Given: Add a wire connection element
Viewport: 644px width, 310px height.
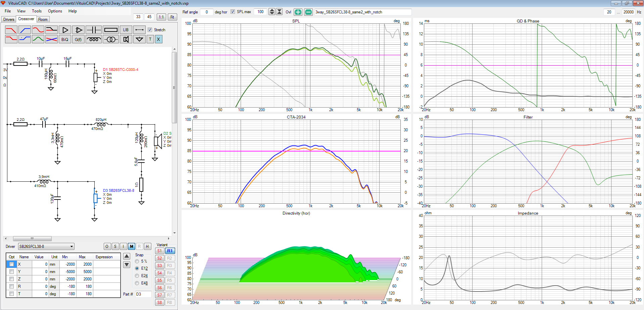Looking at the screenshot, I should click(x=139, y=30).
